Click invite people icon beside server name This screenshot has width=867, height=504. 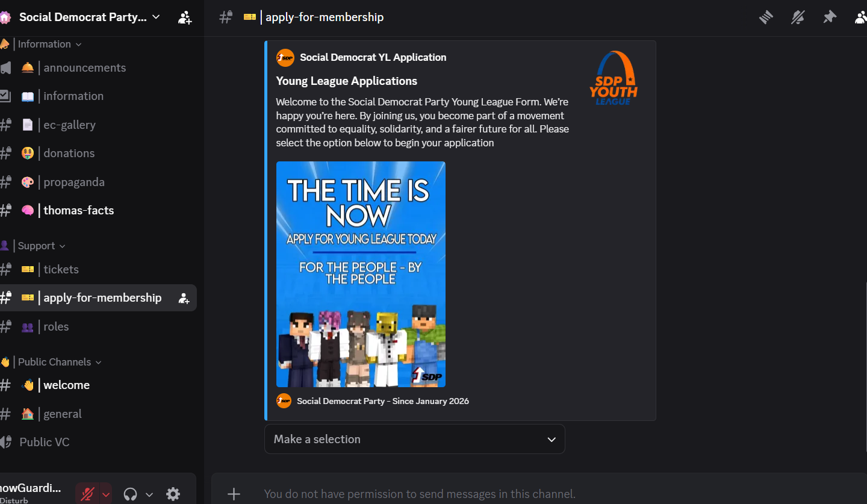click(x=185, y=17)
